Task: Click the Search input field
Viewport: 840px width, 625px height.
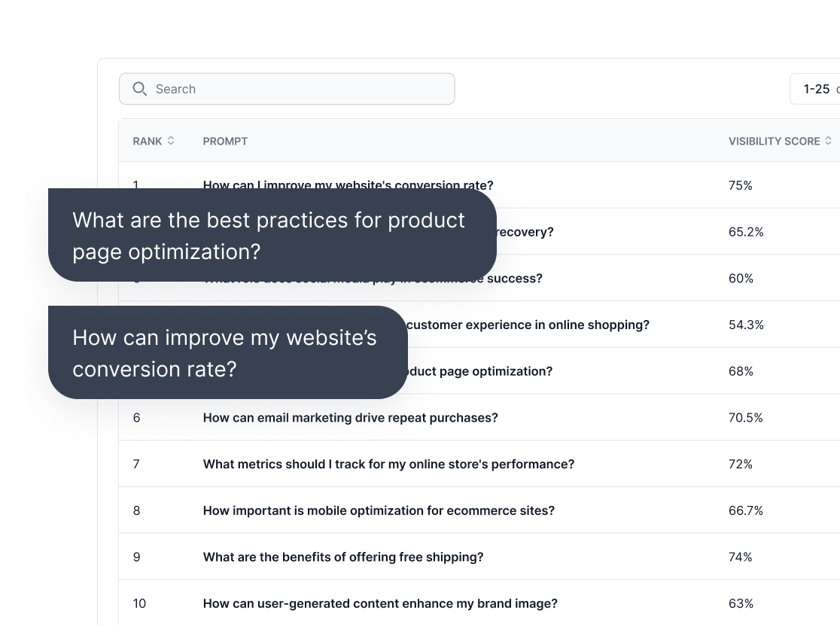Action: point(287,89)
